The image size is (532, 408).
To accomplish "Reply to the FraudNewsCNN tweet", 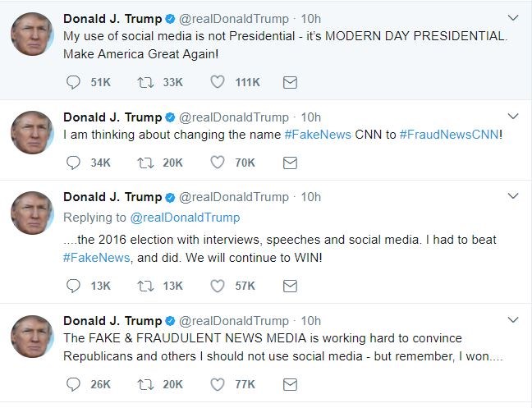I will coord(73,163).
